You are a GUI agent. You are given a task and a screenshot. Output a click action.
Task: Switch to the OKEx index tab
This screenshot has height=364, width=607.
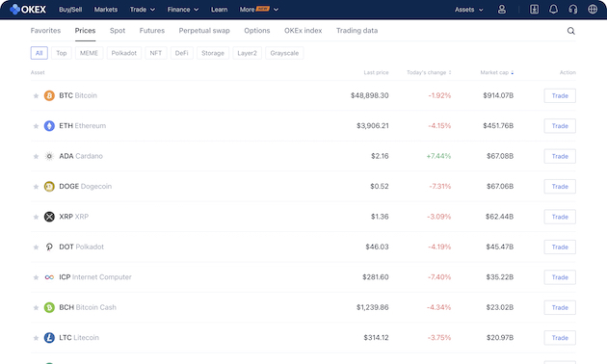click(x=303, y=31)
